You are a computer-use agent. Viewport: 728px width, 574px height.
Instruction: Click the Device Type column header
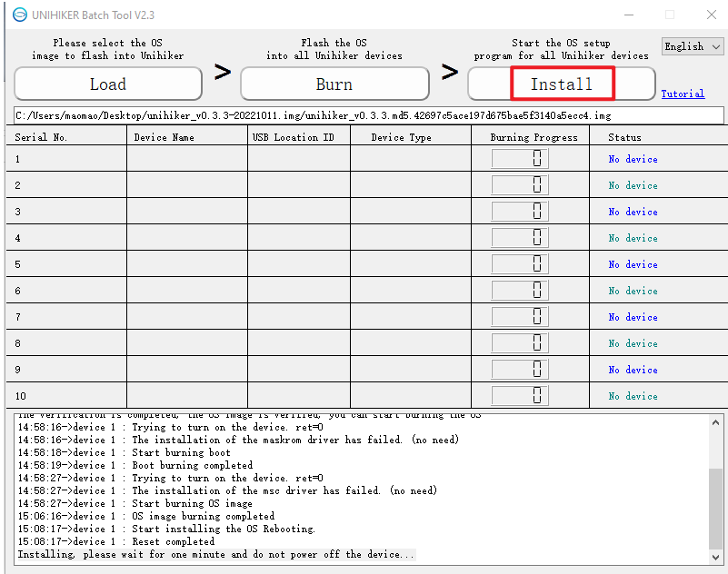click(401, 137)
